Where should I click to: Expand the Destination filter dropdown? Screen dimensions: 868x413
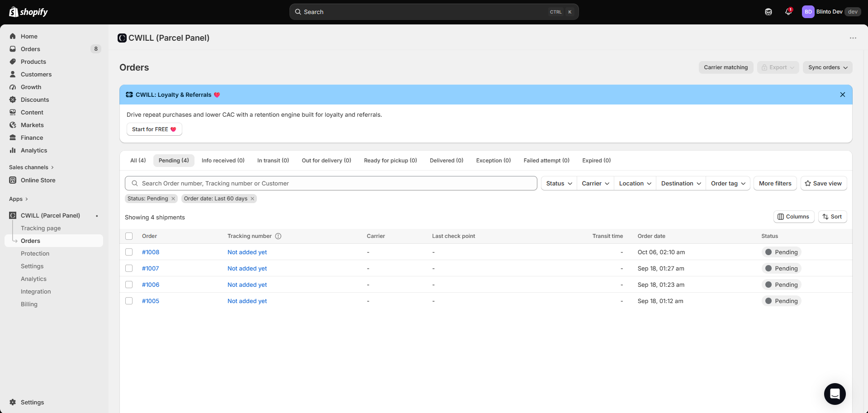tap(681, 183)
